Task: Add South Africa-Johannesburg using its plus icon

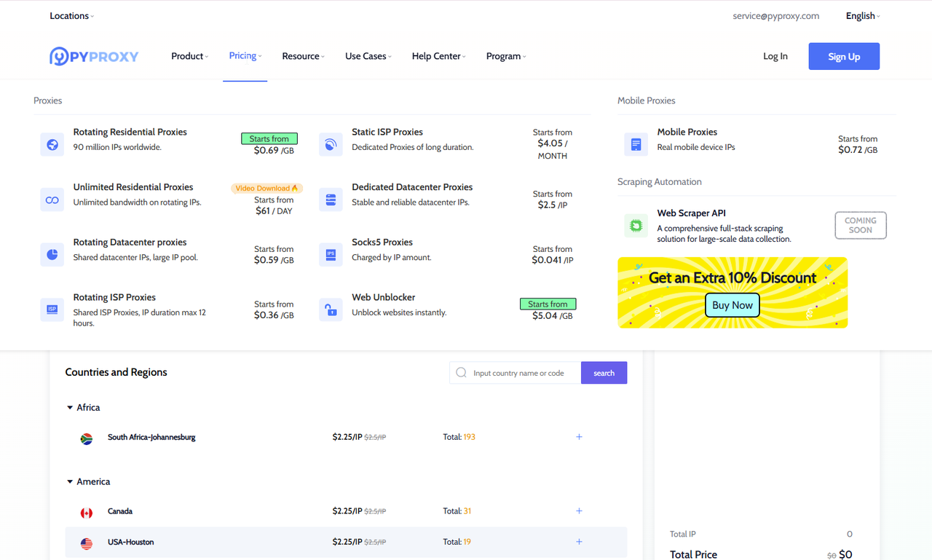Action: click(x=579, y=437)
